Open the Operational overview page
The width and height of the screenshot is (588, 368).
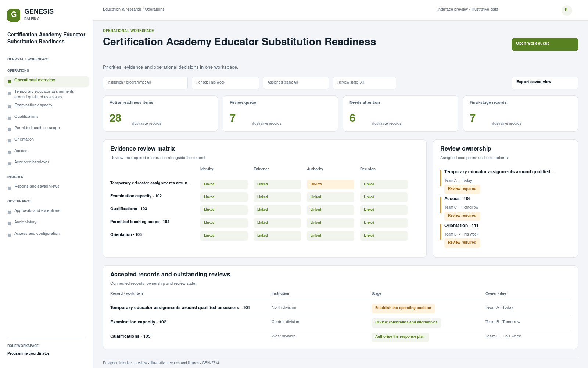[46, 81]
